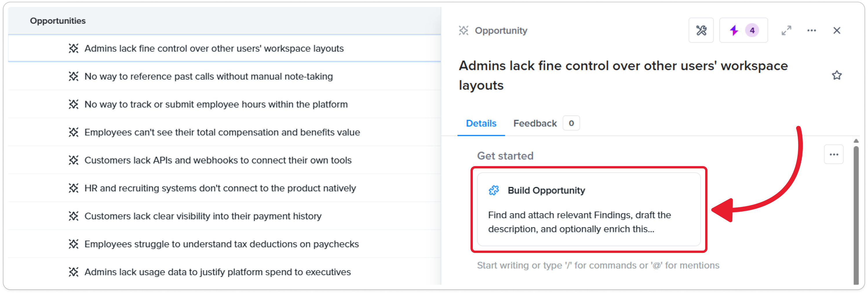Select the Details tab
The image size is (868, 294).
click(481, 124)
